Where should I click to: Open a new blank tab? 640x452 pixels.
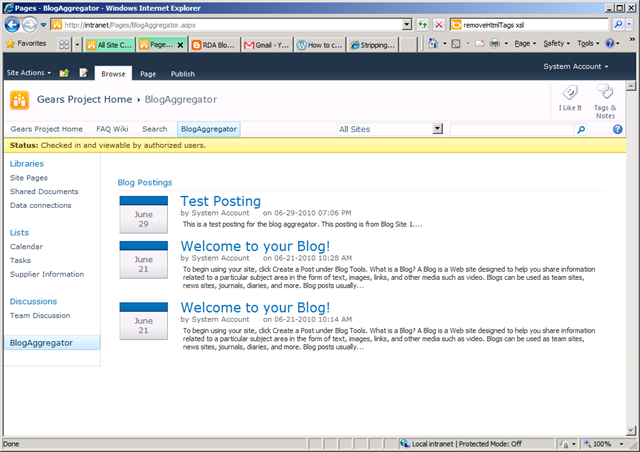pos(408,45)
